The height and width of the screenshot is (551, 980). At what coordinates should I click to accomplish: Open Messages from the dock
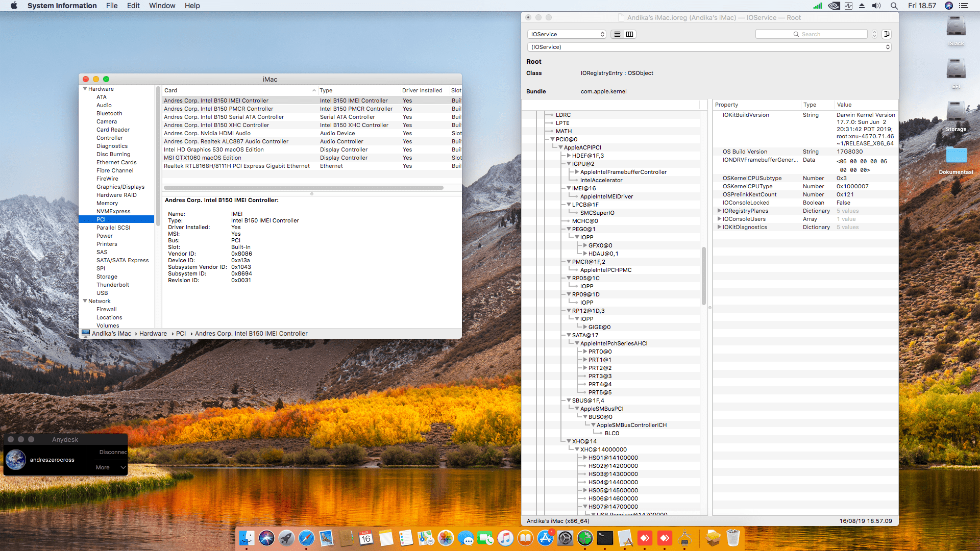pos(465,538)
